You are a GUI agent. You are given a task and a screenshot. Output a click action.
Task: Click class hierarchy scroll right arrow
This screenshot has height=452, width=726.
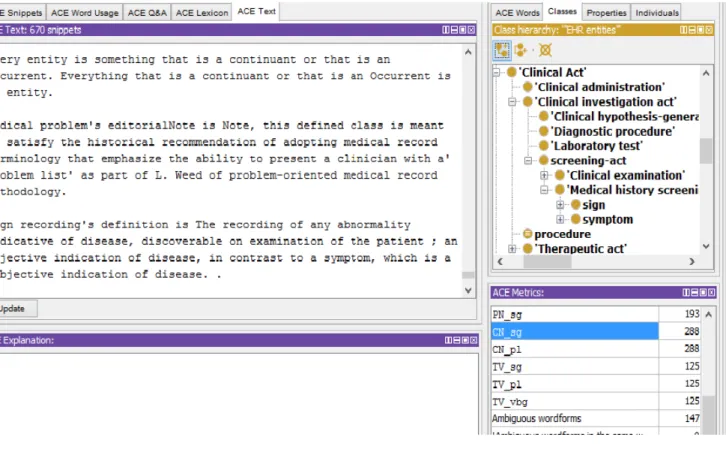tap(692, 262)
